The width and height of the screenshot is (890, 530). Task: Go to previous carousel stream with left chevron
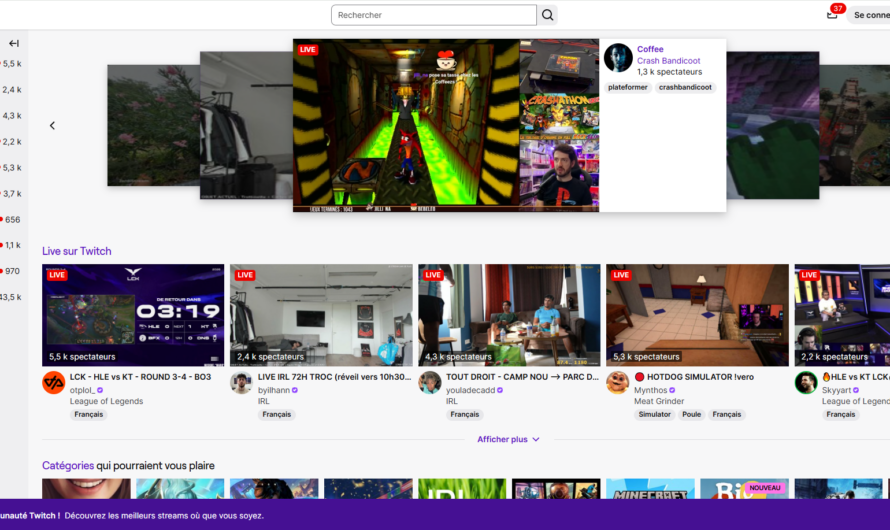[52, 125]
